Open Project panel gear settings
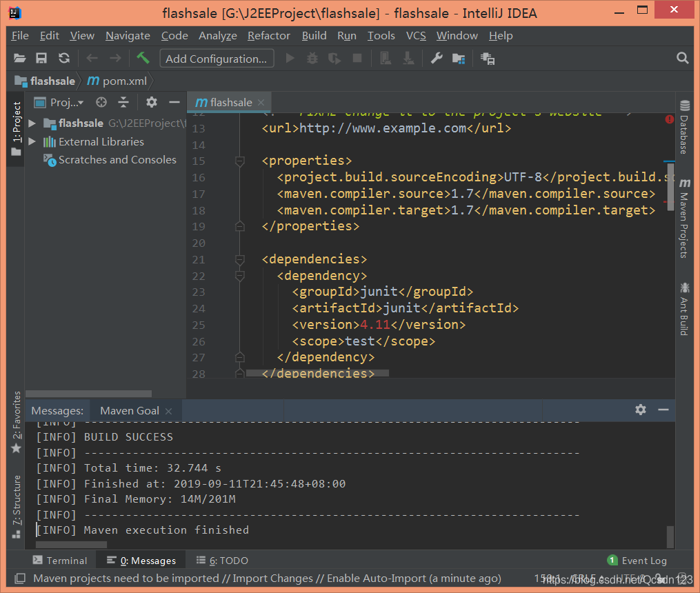The height and width of the screenshot is (593, 700). (x=152, y=103)
